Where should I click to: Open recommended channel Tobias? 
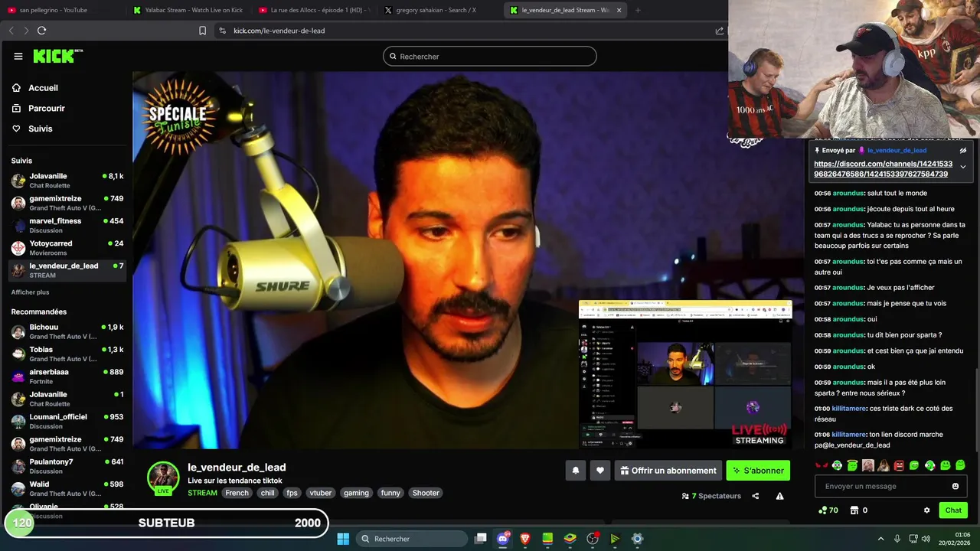[x=67, y=354]
